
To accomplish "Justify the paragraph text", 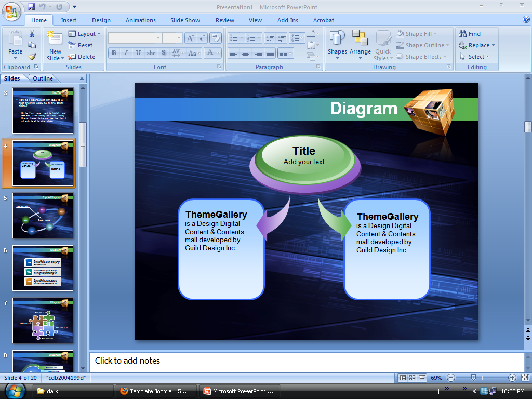I will pos(270,52).
